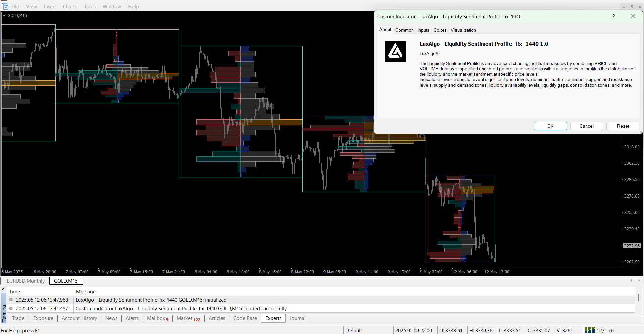
Task: Click the highlighted price 3222.96 on the price axis
Action: point(632,246)
